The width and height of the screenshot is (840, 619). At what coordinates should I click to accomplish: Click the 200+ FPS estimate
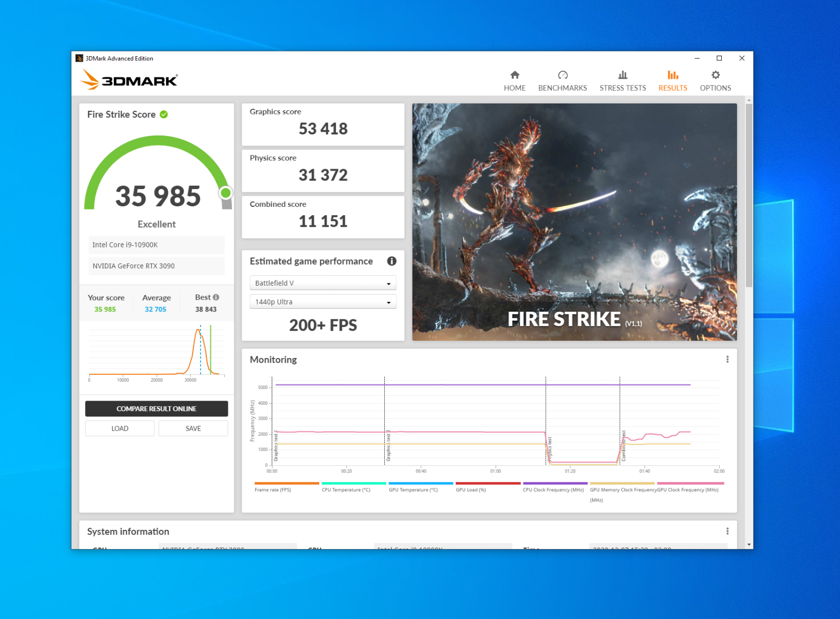323,325
